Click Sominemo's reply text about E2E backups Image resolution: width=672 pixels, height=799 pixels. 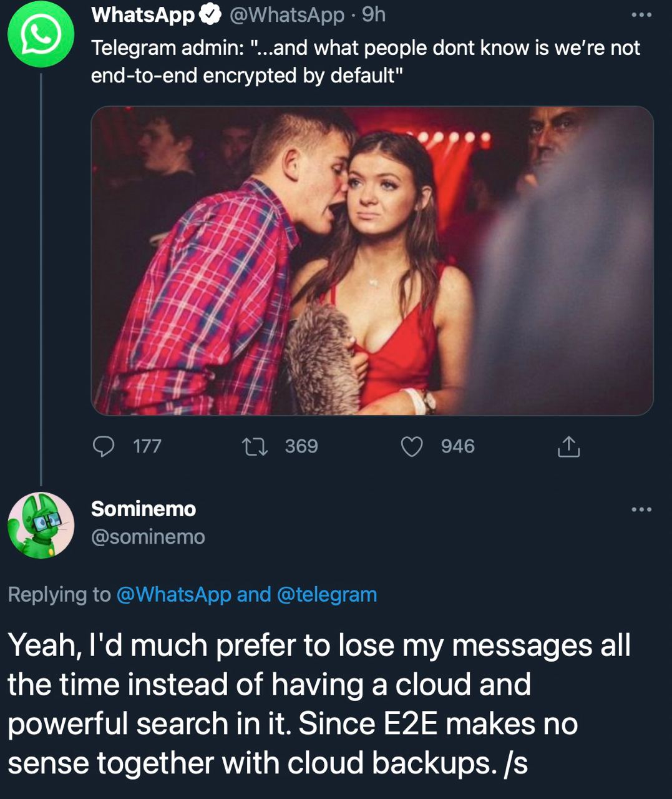[318, 703]
